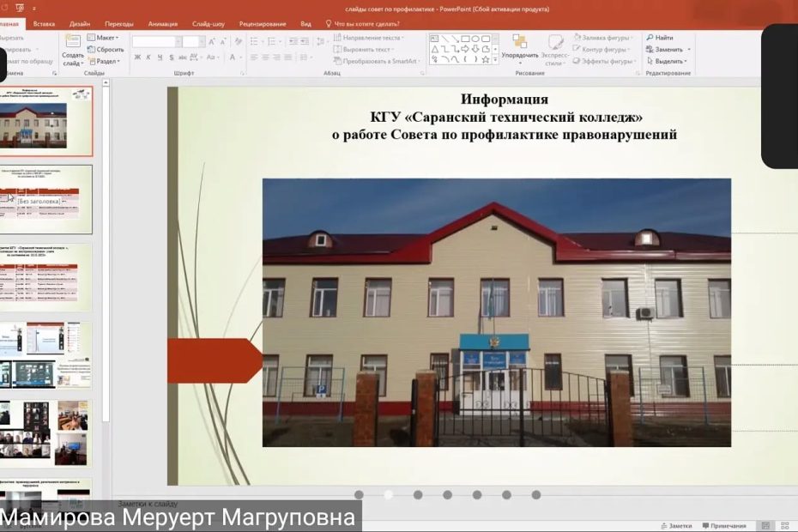Select the Arrow line shape
Image resolution: width=798 pixels, height=532 pixels.
tap(455, 39)
